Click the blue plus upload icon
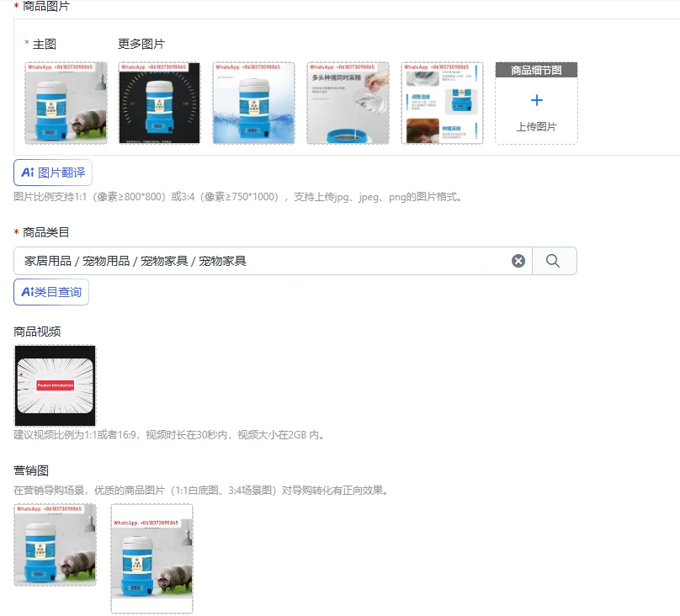This screenshot has height=616, width=680. tap(536, 100)
